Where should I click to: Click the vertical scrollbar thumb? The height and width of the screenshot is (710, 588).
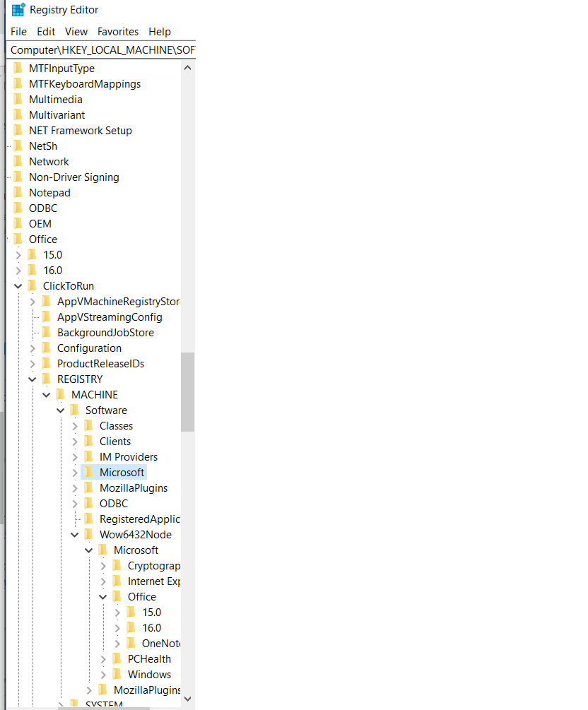pyautogui.click(x=187, y=392)
